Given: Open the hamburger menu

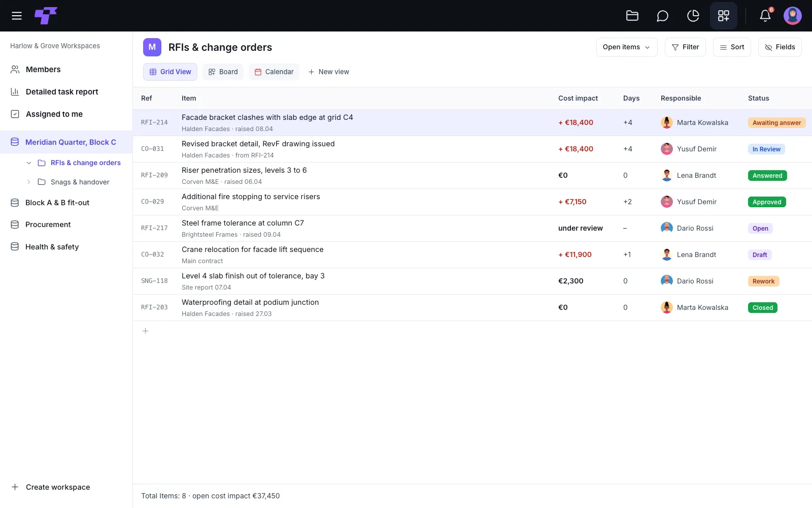Looking at the screenshot, I should pos(17,16).
